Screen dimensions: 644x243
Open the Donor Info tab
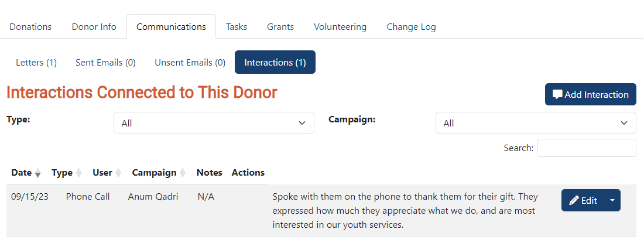click(94, 27)
